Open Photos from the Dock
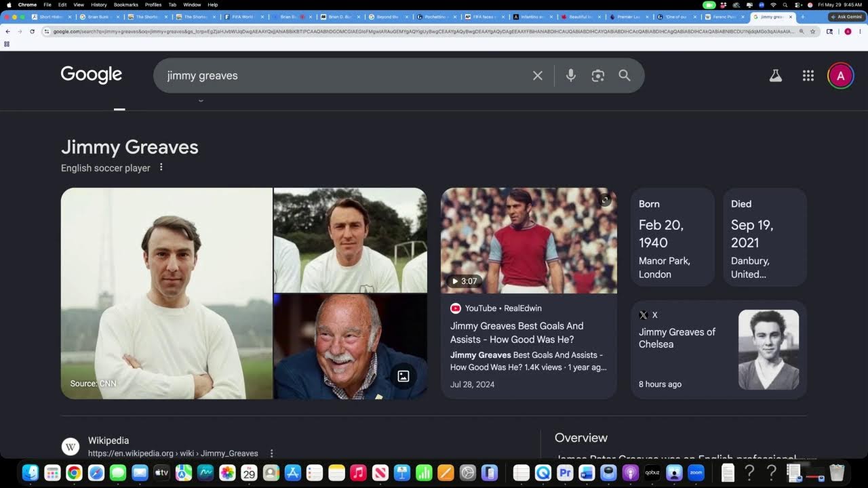Image resolution: width=868 pixels, height=488 pixels. [227, 472]
